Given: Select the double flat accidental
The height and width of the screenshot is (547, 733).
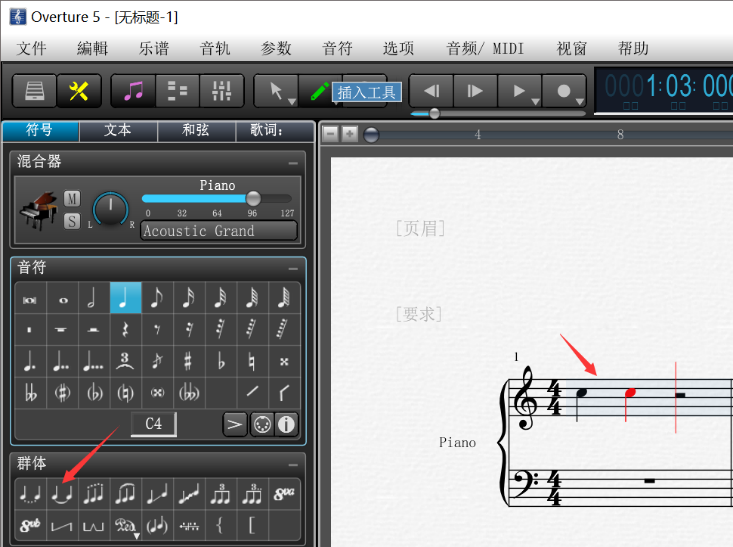Looking at the screenshot, I should 31,393.
